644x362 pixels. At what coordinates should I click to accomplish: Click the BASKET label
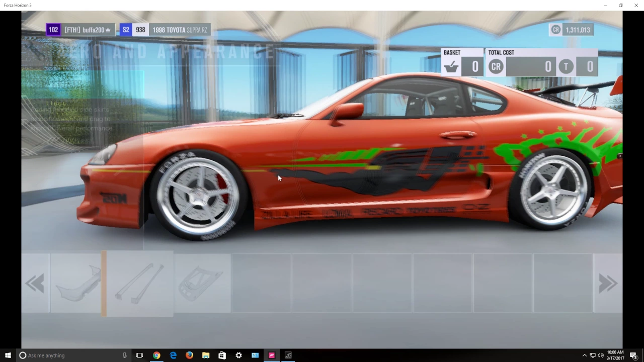click(452, 52)
